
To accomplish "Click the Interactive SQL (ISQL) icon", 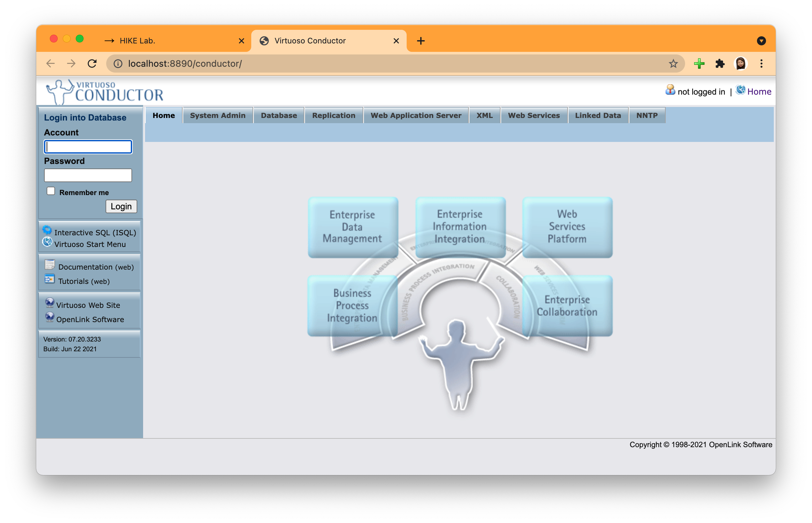I will coord(47,230).
